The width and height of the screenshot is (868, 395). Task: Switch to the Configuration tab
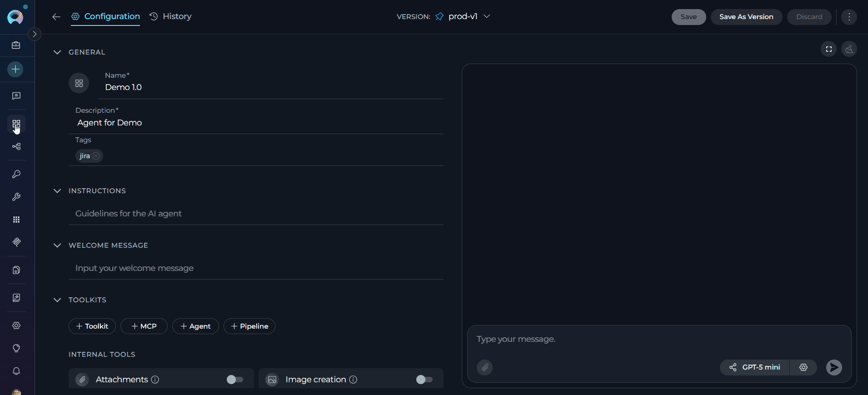(x=105, y=16)
